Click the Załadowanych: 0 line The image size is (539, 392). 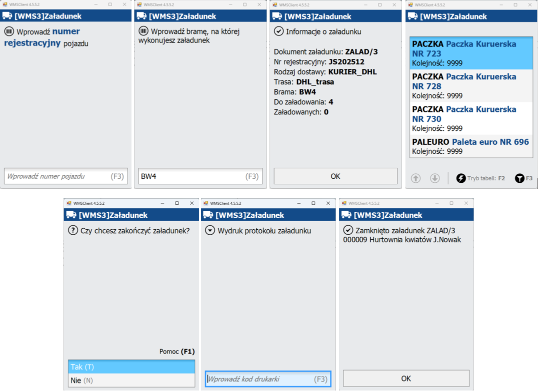[301, 112]
